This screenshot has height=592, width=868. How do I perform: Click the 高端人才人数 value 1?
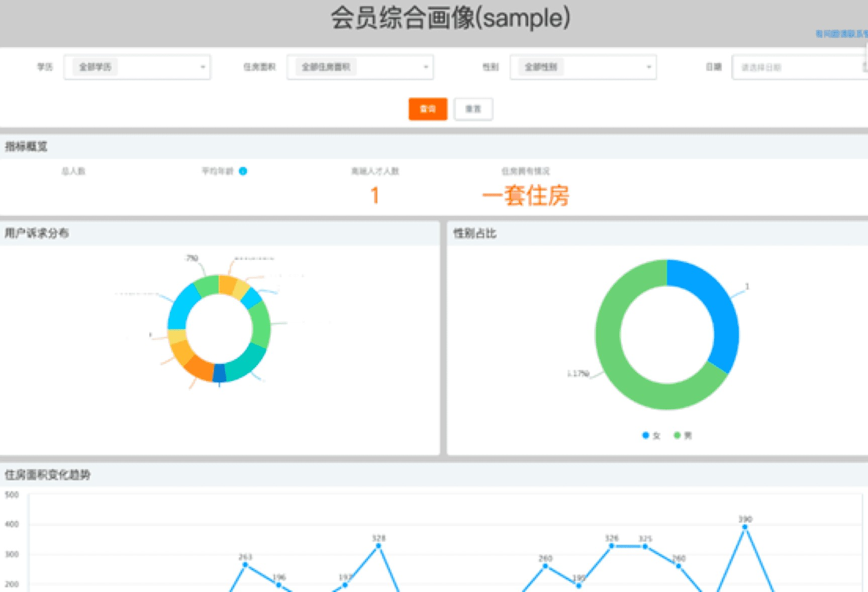[375, 196]
